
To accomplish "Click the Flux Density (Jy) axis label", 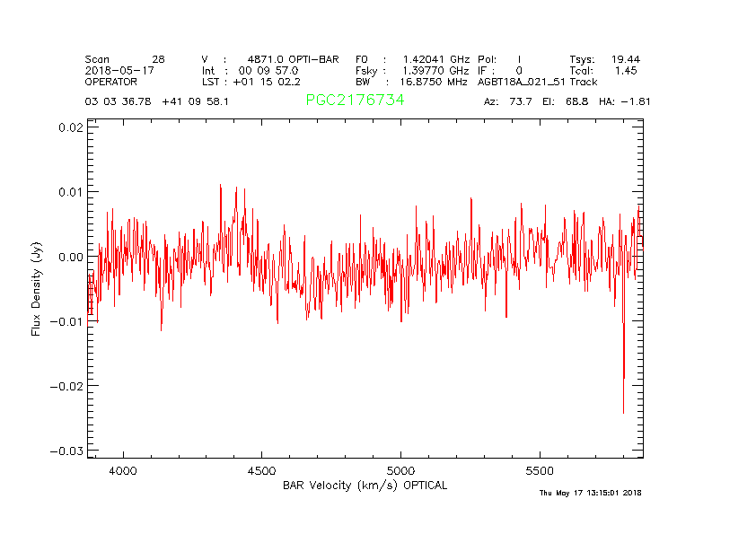I will pyautogui.click(x=37, y=291).
